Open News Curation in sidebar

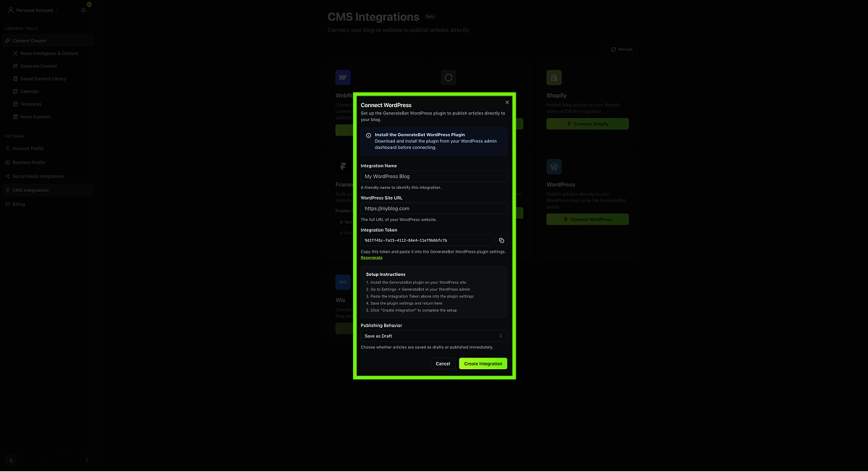point(35,117)
